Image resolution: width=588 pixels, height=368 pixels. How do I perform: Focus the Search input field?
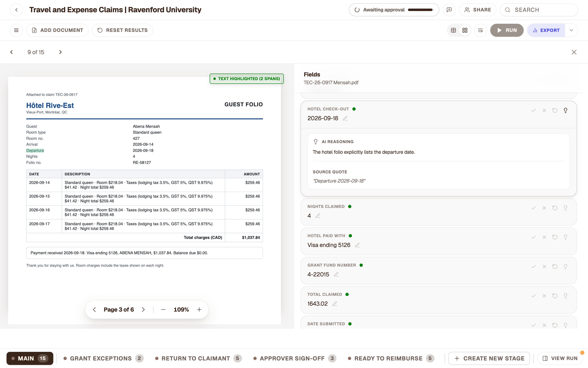coord(539,10)
